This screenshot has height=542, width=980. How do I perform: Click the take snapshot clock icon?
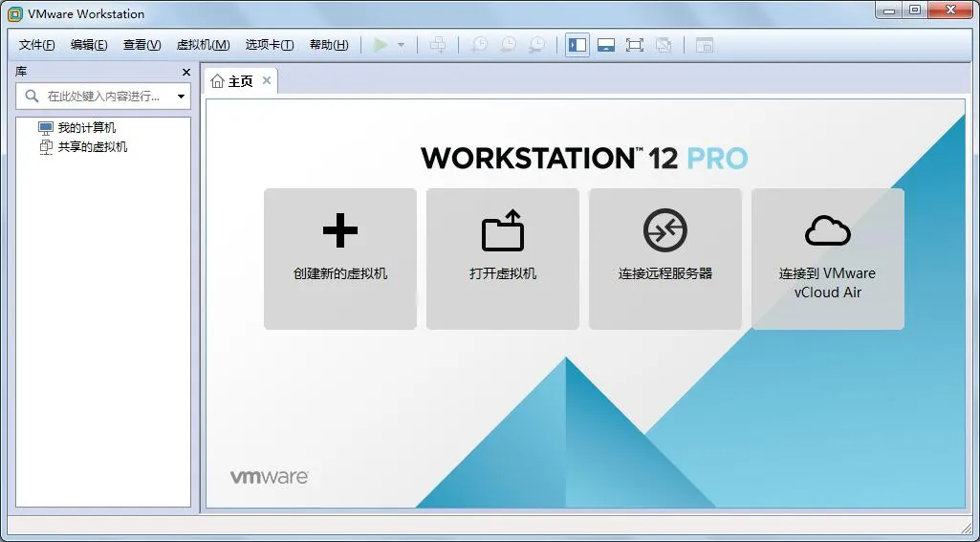(x=479, y=45)
